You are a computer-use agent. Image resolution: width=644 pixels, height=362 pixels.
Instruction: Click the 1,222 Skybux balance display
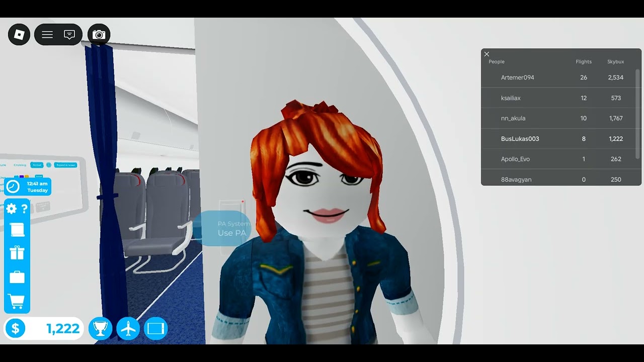pyautogui.click(x=44, y=329)
